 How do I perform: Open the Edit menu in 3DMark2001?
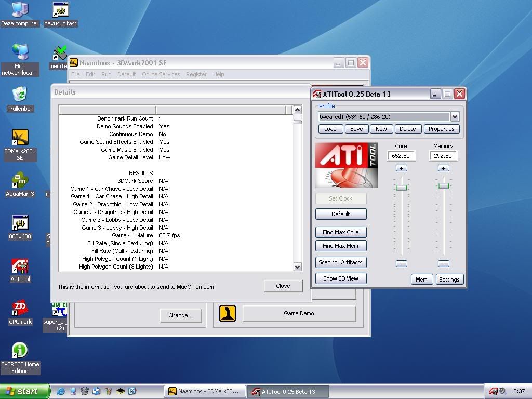90,74
